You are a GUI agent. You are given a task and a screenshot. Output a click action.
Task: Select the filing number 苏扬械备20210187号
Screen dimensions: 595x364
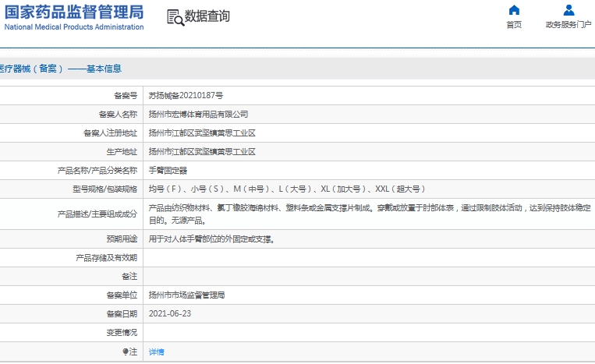click(x=186, y=96)
